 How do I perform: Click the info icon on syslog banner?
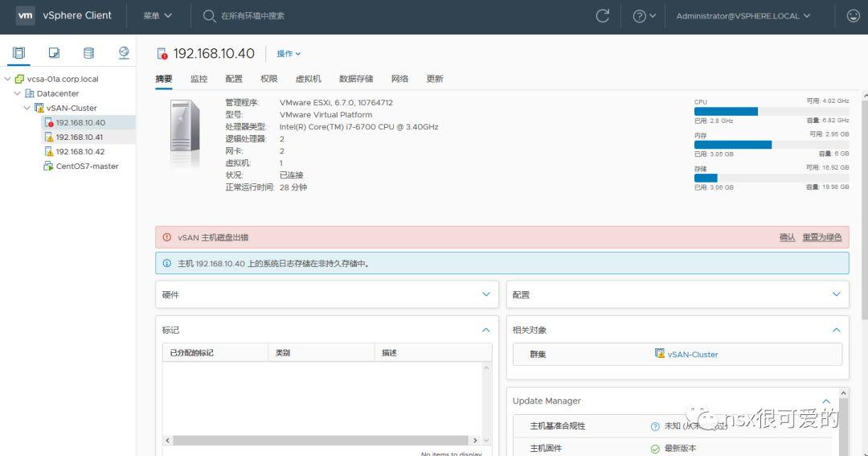click(166, 263)
